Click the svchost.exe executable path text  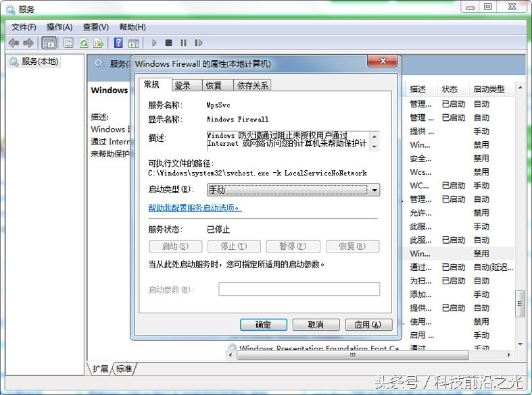pyautogui.click(x=257, y=173)
